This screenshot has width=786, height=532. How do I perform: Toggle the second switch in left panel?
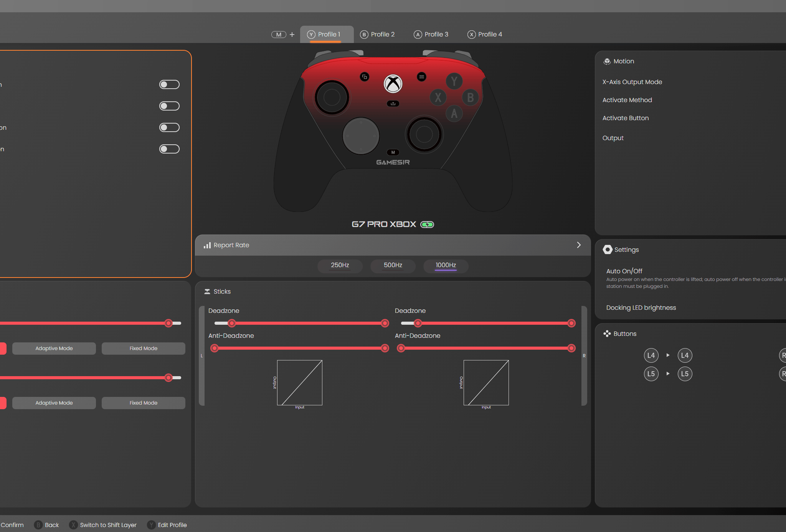169,106
